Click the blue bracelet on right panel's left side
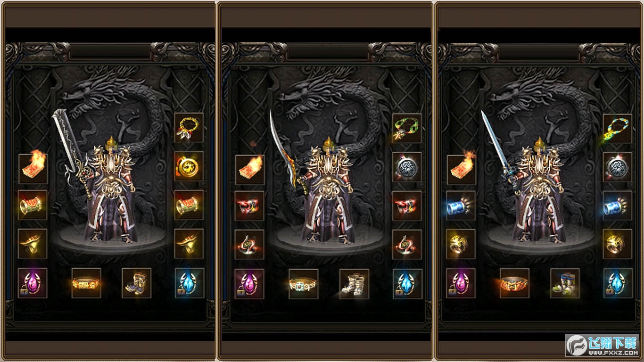This screenshot has width=644, height=362. [461, 206]
